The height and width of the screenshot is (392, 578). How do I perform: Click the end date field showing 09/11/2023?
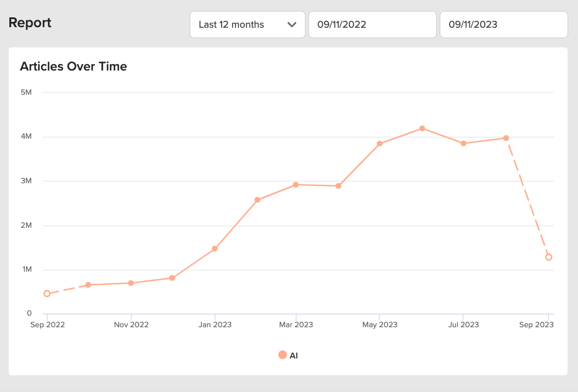tap(503, 25)
